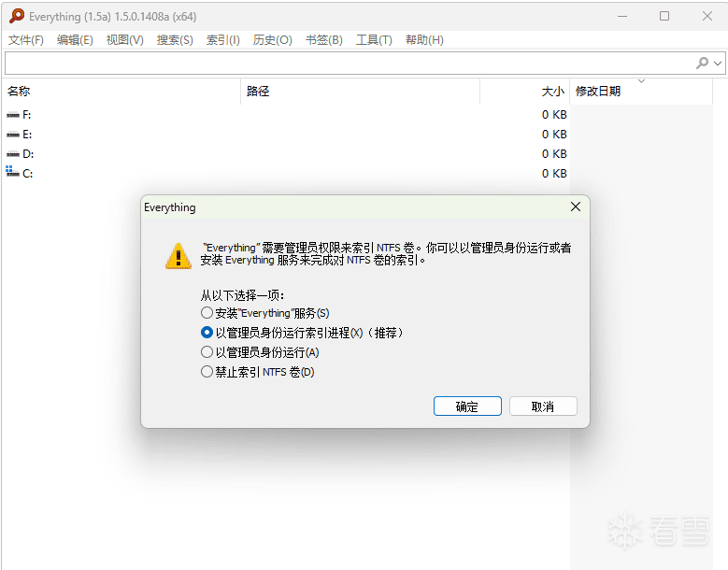
Task: Select the D: drive icon
Action: click(12, 154)
